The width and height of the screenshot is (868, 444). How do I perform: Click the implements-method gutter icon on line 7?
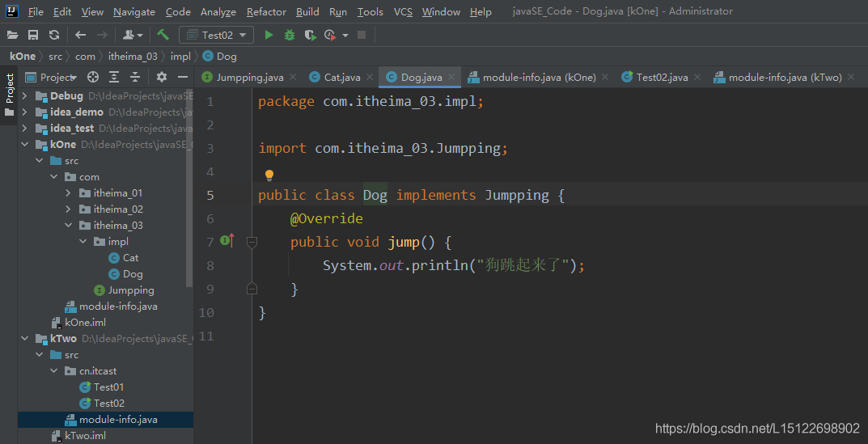click(x=227, y=241)
